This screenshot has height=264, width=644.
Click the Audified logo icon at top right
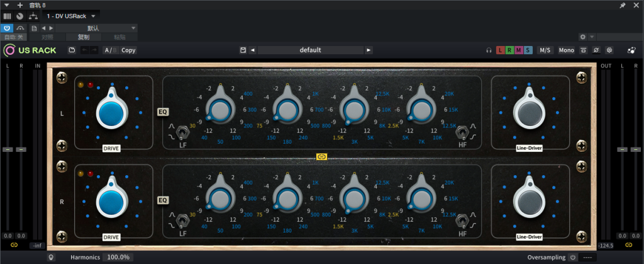pyautogui.click(x=631, y=50)
